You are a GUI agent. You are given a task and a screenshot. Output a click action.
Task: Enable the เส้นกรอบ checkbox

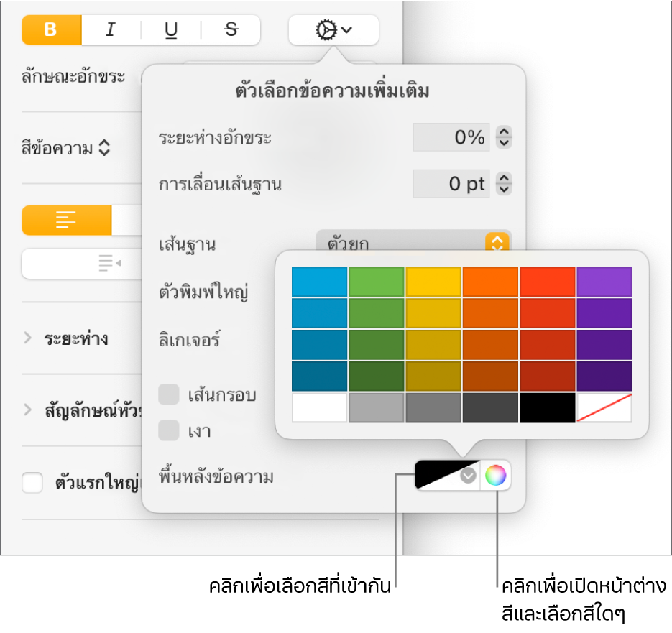pos(169,394)
